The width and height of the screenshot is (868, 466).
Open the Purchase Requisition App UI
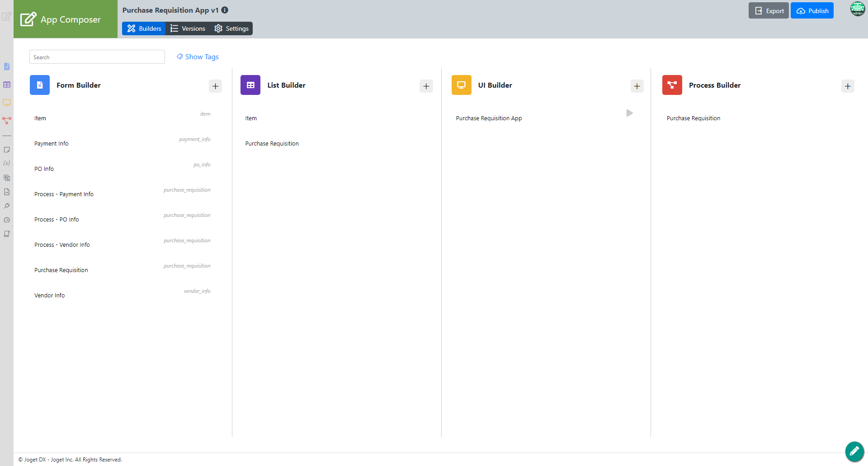[x=489, y=118]
